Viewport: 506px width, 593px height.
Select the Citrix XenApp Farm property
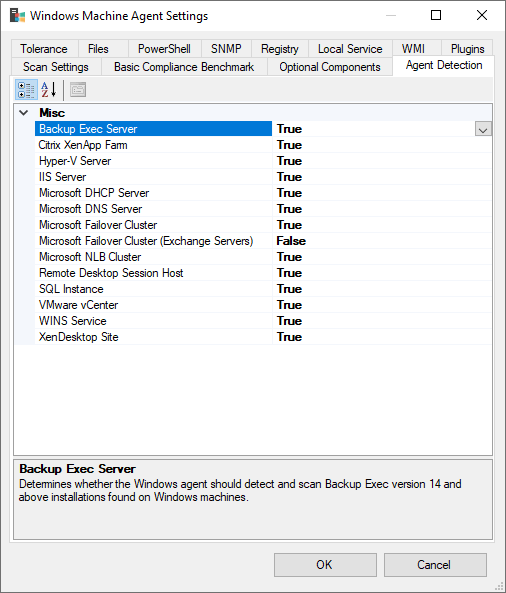point(154,145)
